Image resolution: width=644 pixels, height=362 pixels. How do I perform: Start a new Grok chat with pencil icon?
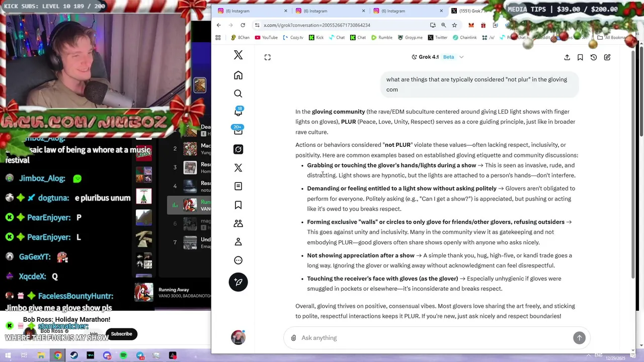tap(607, 57)
